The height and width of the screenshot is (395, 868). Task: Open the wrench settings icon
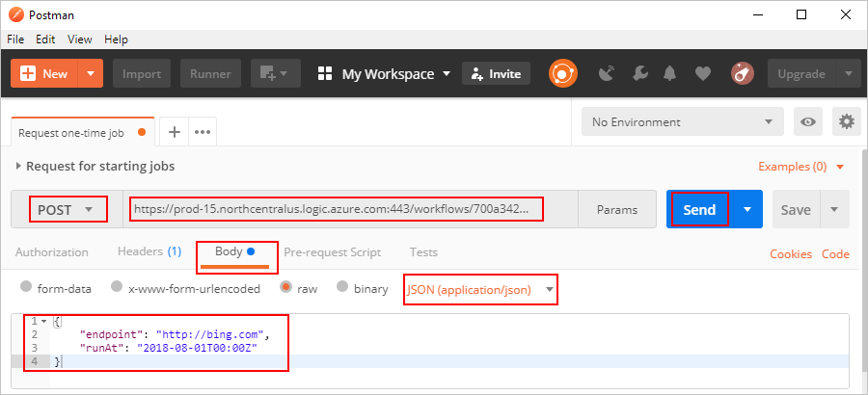click(x=640, y=73)
